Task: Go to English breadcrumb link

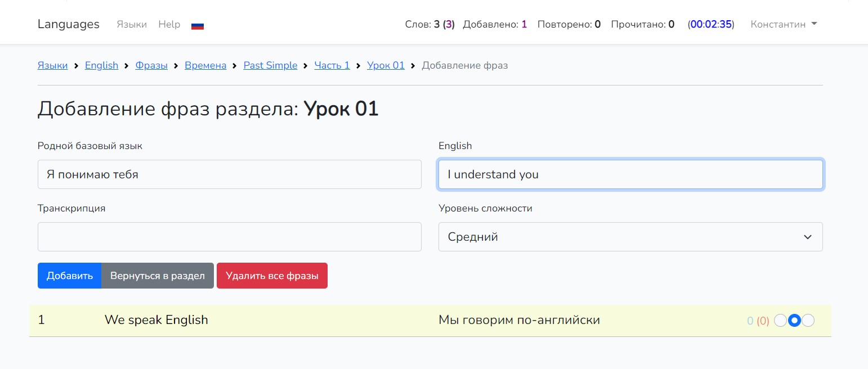Action: point(101,65)
